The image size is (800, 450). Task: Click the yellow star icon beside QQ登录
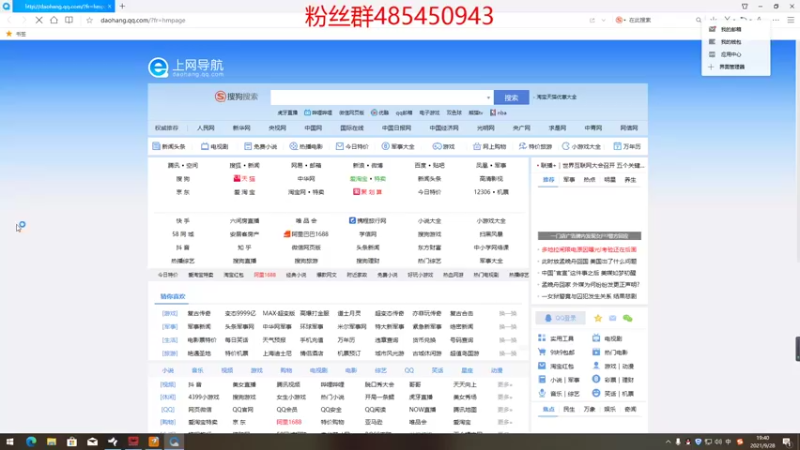[x=598, y=318]
